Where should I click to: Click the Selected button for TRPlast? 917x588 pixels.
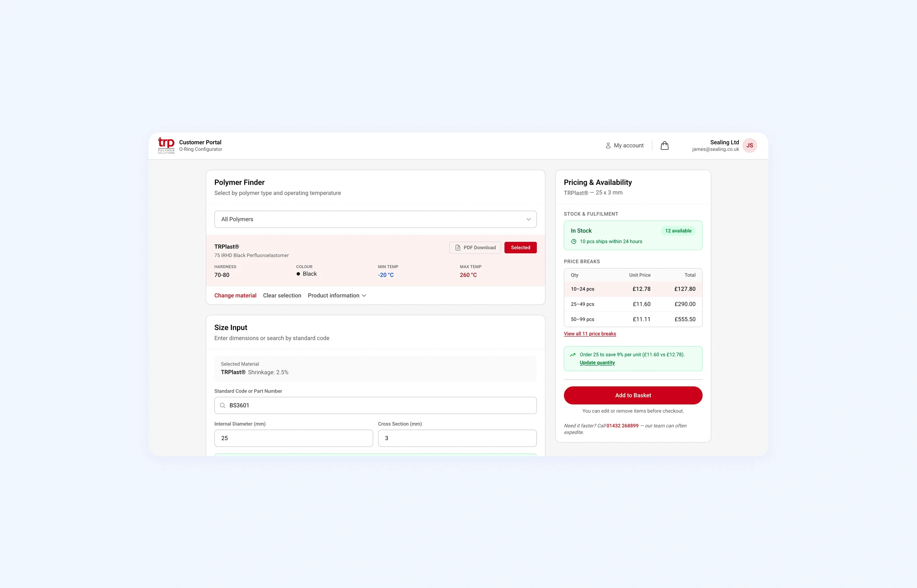(520, 248)
